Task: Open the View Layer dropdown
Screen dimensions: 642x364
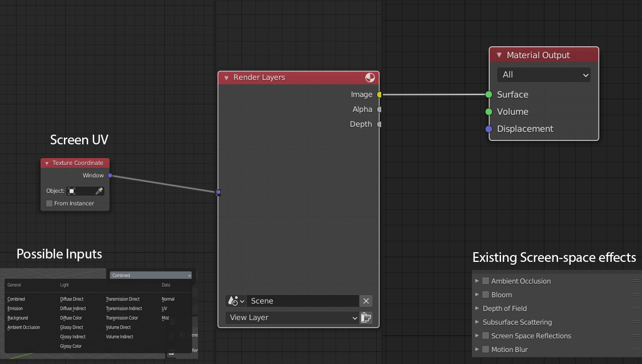Action: coord(292,318)
